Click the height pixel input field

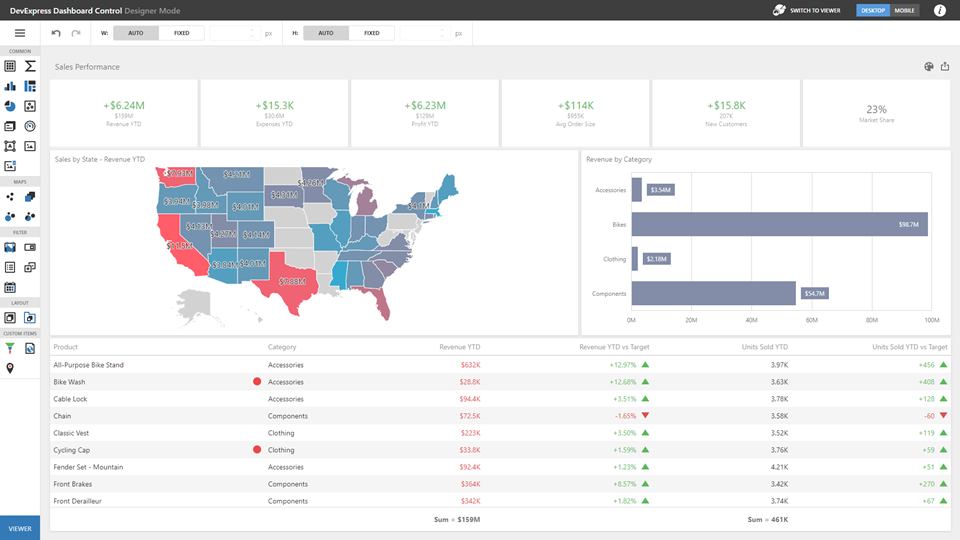[424, 33]
